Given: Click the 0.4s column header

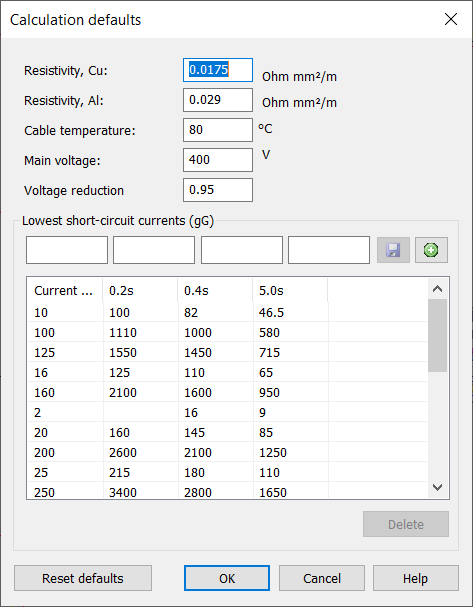Looking at the screenshot, I should click(x=215, y=290).
